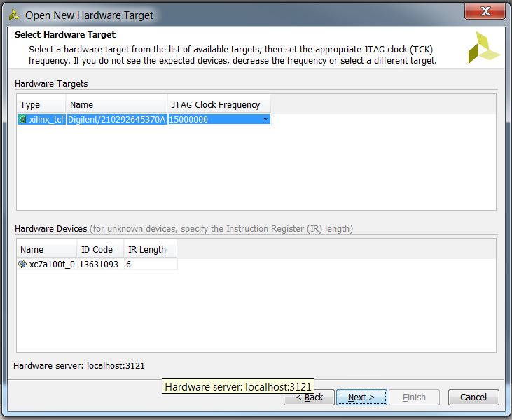Click the Vivado logo in title bar

[x=14, y=15]
